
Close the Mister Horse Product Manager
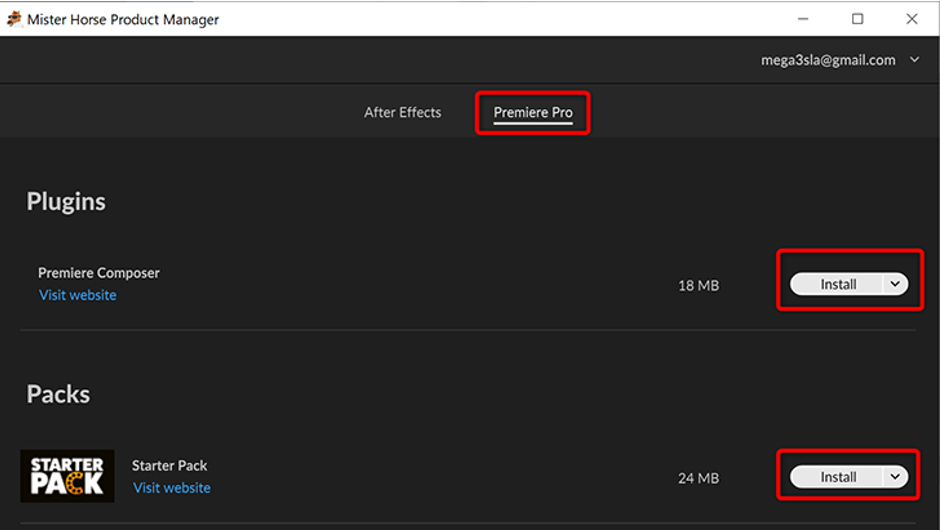point(912,19)
